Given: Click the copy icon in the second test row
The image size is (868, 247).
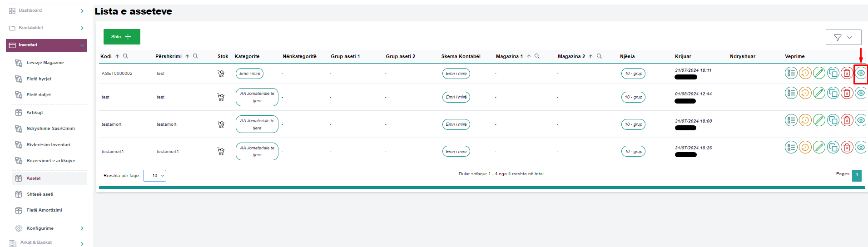Looking at the screenshot, I should pos(833,93).
